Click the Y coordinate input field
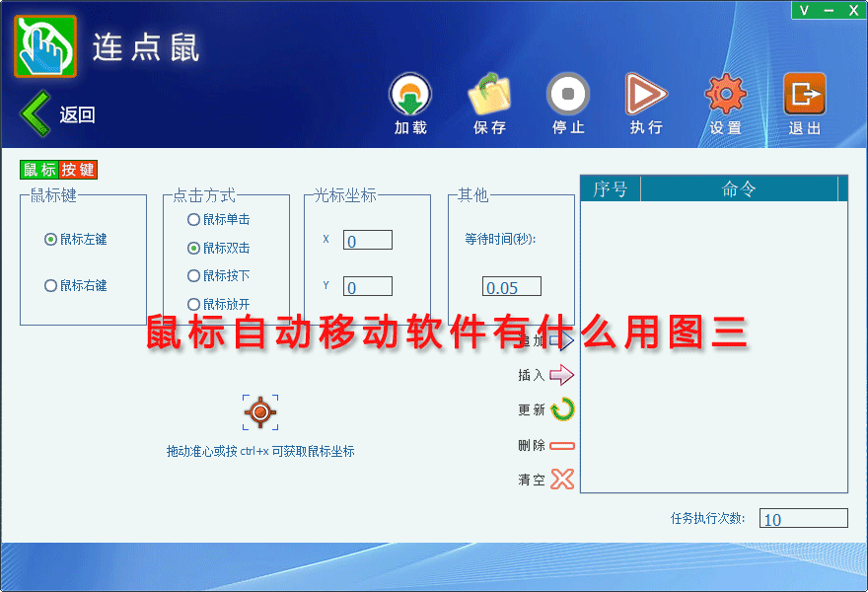Viewport: 868px width, 592px height. tap(368, 286)
